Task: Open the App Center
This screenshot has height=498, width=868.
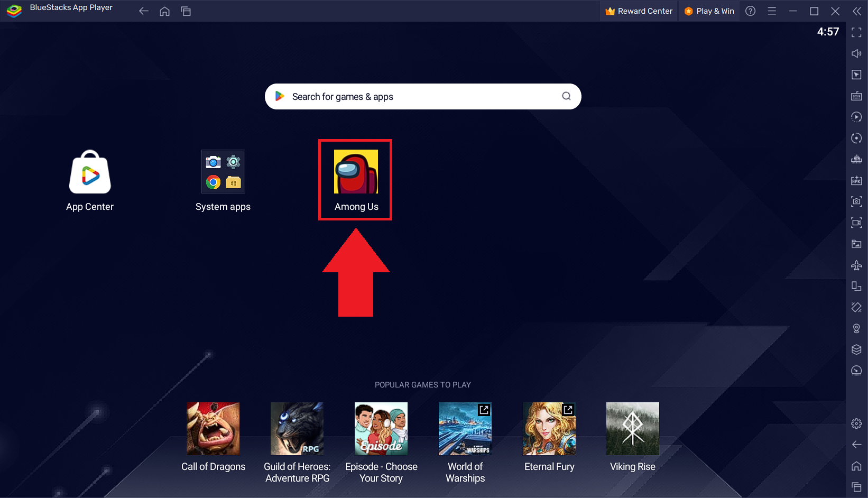Action: tap(90, 172)
